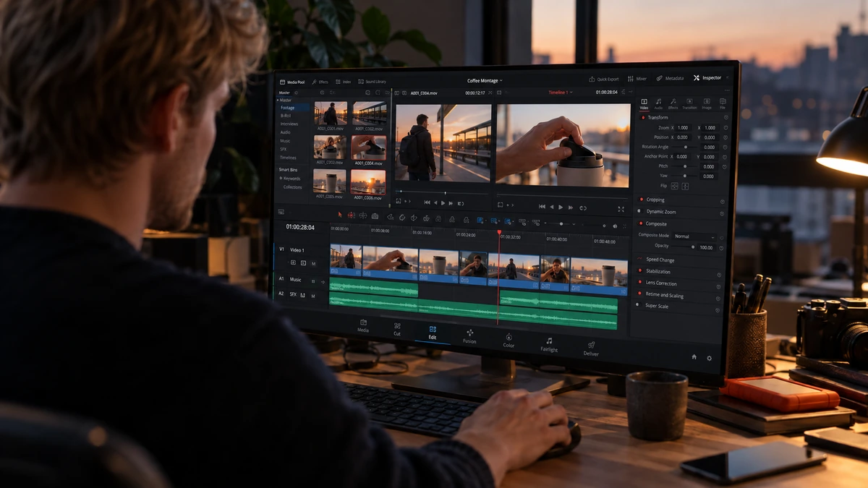Show the Index panel
This screenshot has height=488, width=868.
pyautogui.click(x=344, y=82)
